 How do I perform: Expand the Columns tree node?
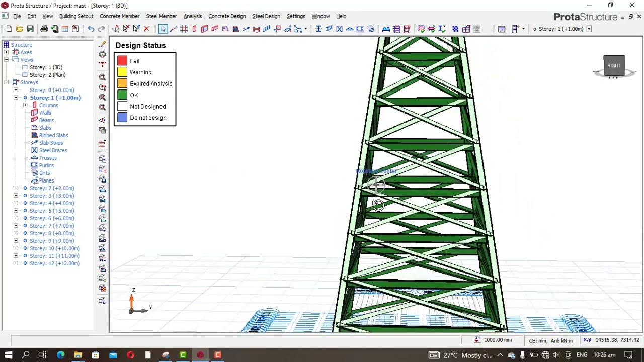point(25,105)
